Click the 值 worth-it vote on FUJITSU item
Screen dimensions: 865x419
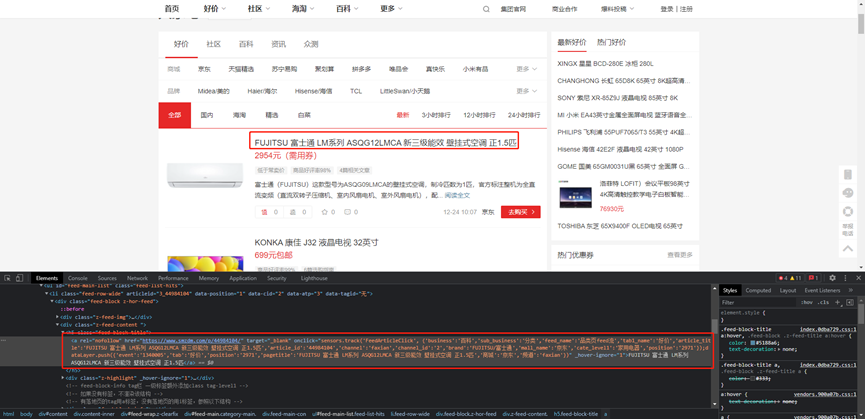pyautogui.click(x=269, y=212)
